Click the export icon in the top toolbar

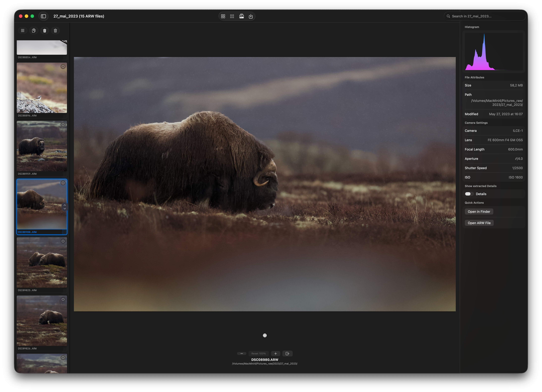(x=251, y=16)
